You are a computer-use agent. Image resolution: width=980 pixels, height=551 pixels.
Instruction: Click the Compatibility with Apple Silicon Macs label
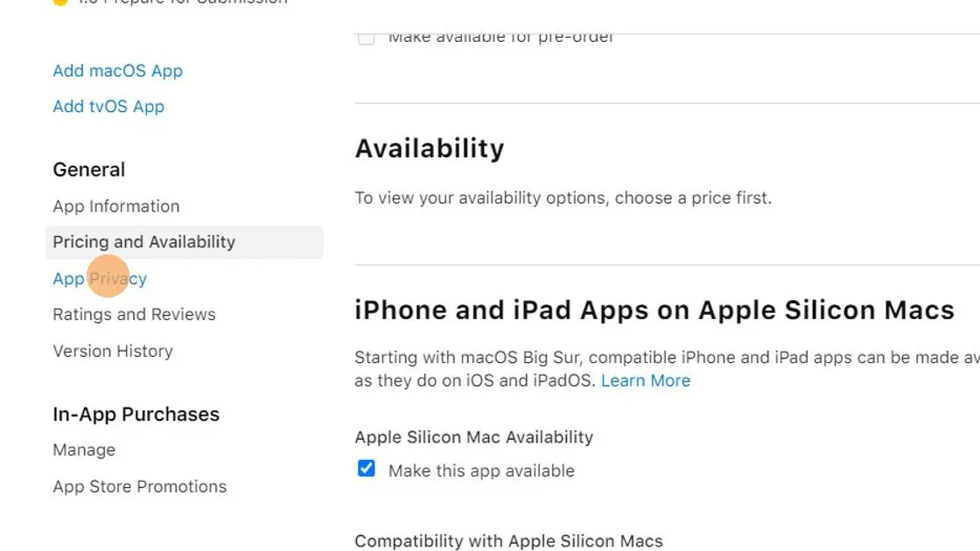(x=508, y=541)
